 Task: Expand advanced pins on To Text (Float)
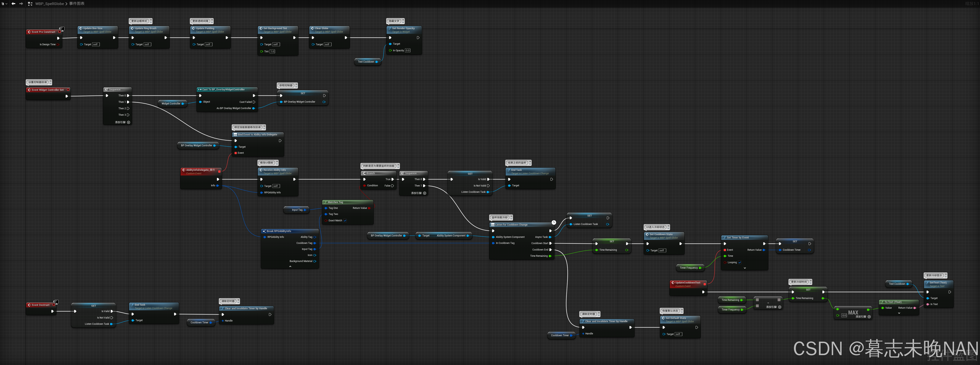899,313
